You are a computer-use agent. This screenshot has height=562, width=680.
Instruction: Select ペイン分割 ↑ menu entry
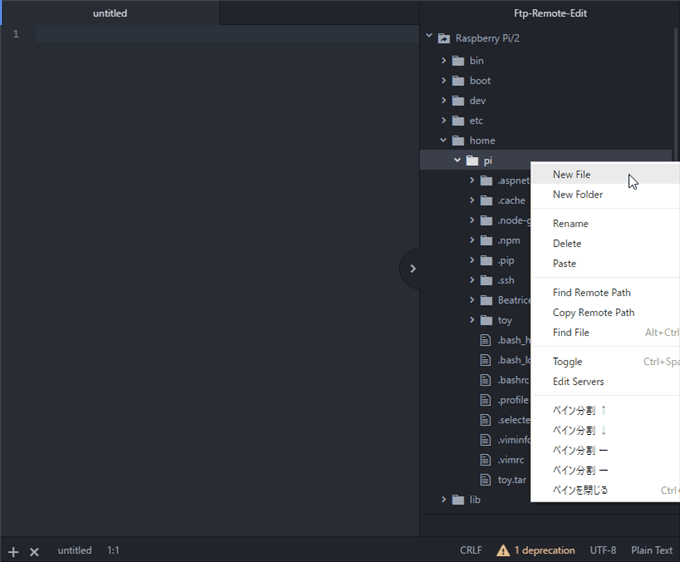click(605, 410)
